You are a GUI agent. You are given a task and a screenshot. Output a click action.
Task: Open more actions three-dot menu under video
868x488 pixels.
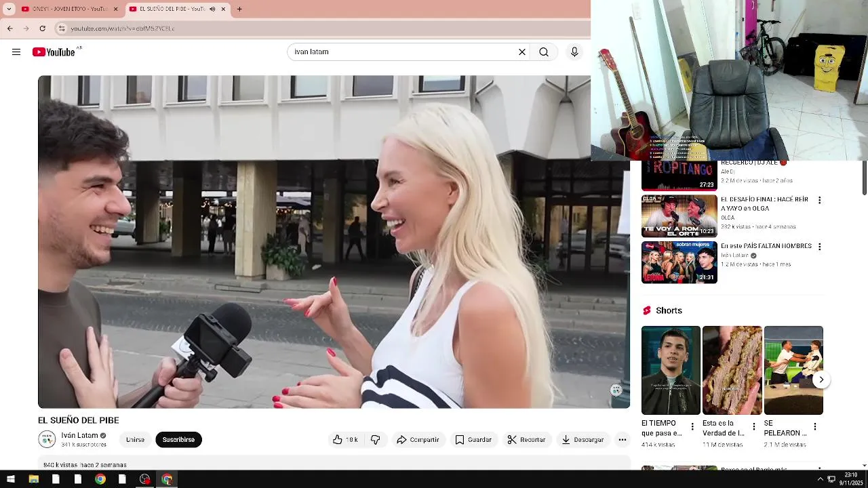click(622, 440)
